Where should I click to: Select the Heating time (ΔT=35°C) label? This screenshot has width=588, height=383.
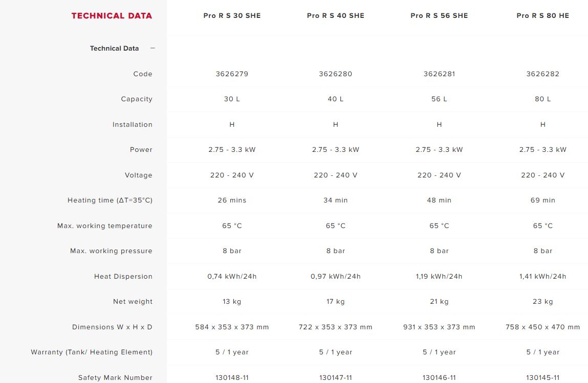point(110,200)
